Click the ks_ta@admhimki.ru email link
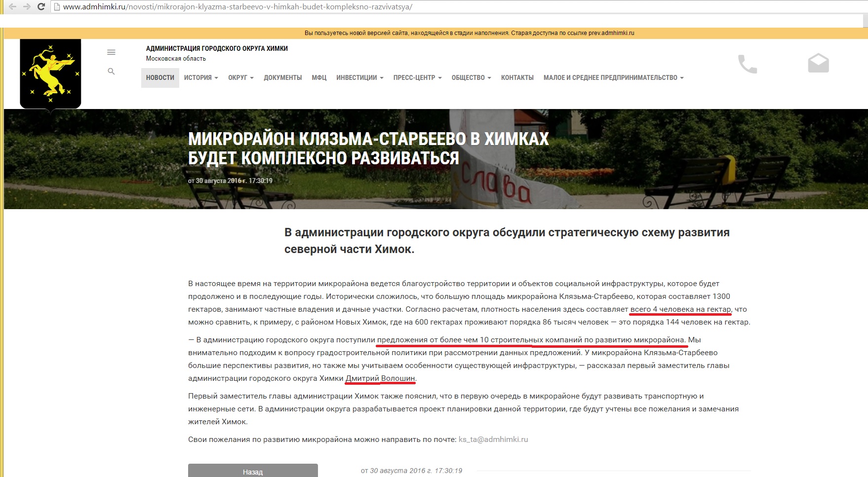This screenshot has width=868, height=477. coord(493,439)
